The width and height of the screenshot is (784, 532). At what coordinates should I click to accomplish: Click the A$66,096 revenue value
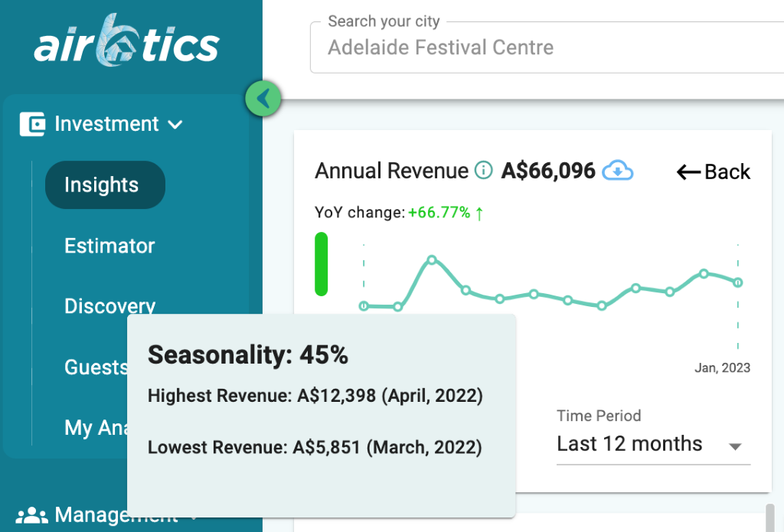[548, 171]
